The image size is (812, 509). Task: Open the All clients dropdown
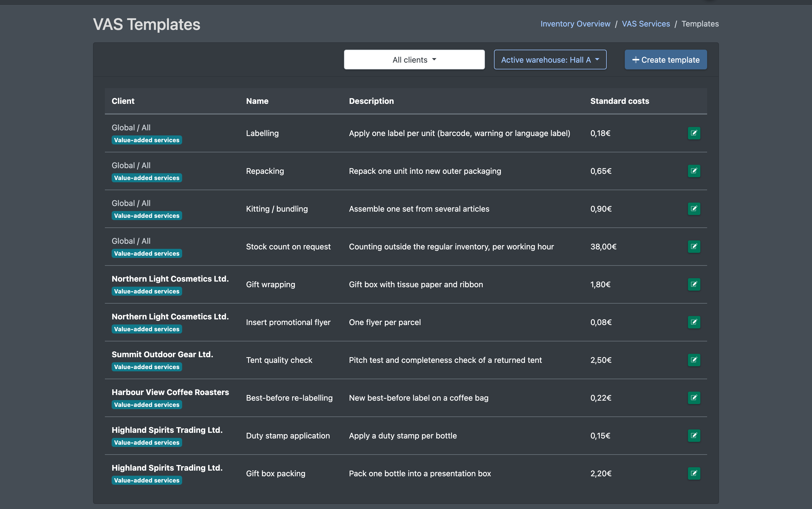414,60
